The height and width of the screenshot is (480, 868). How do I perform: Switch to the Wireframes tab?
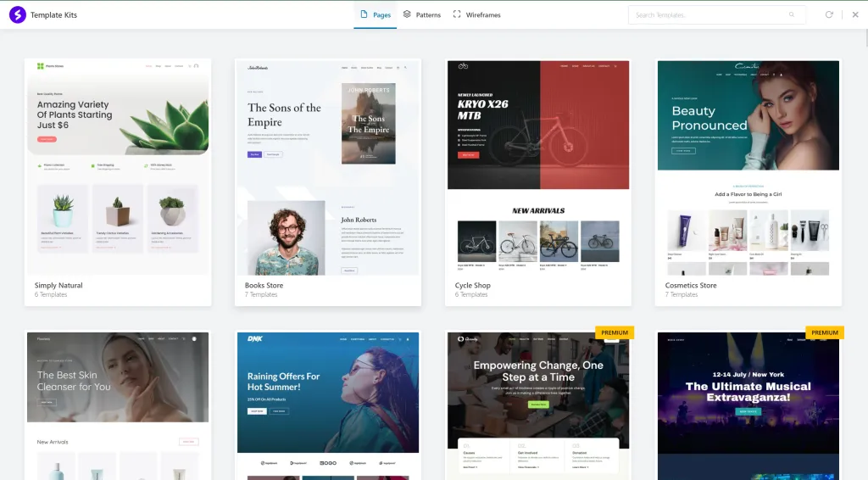pos(476,14)
